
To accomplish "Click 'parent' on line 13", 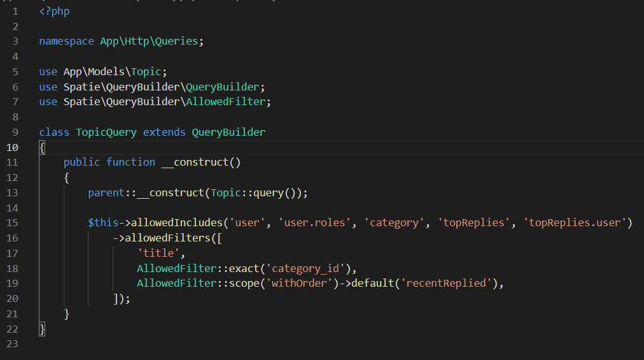I will 106,192.
